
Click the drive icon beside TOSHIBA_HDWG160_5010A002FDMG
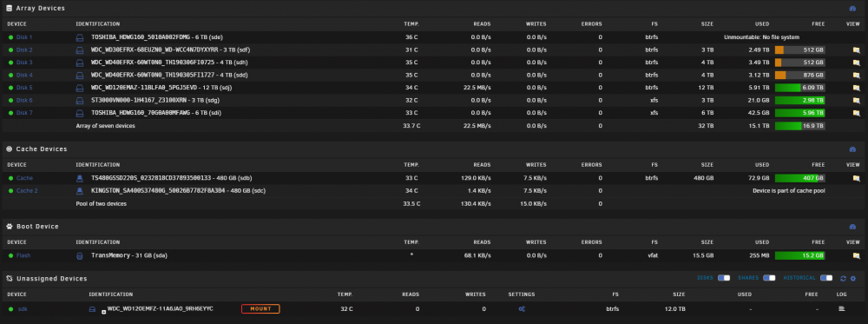click(x=79, y=37)
